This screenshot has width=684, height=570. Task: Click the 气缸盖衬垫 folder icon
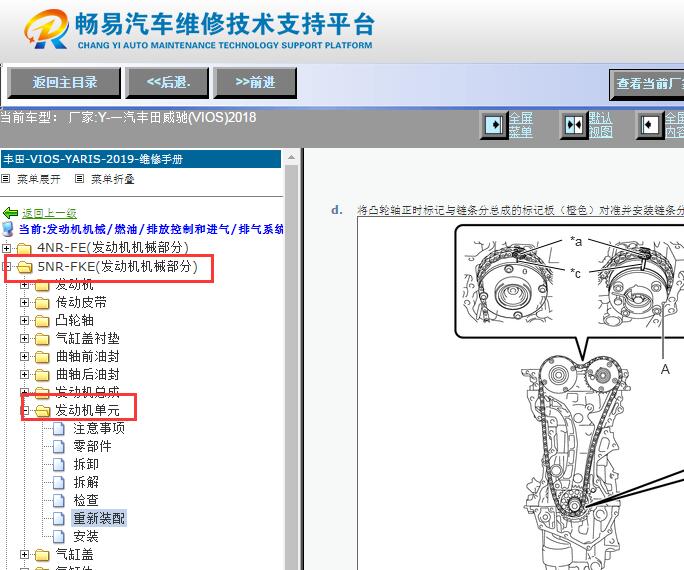(42, 339)
